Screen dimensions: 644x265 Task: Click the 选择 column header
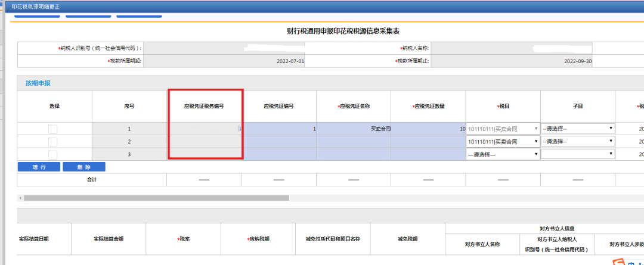[x=55, y=106]
